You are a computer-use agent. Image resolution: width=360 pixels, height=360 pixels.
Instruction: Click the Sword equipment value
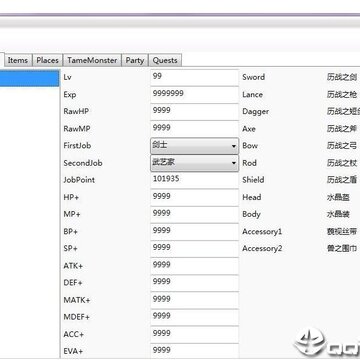342,77
